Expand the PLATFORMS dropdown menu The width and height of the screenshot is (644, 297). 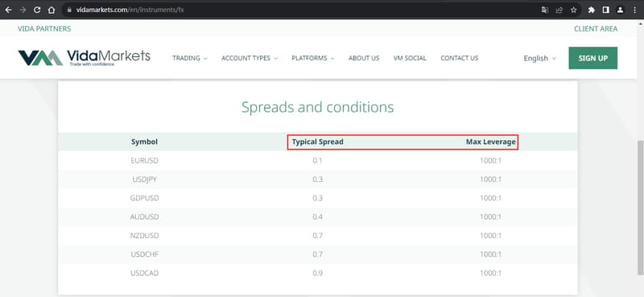point(313,58)
